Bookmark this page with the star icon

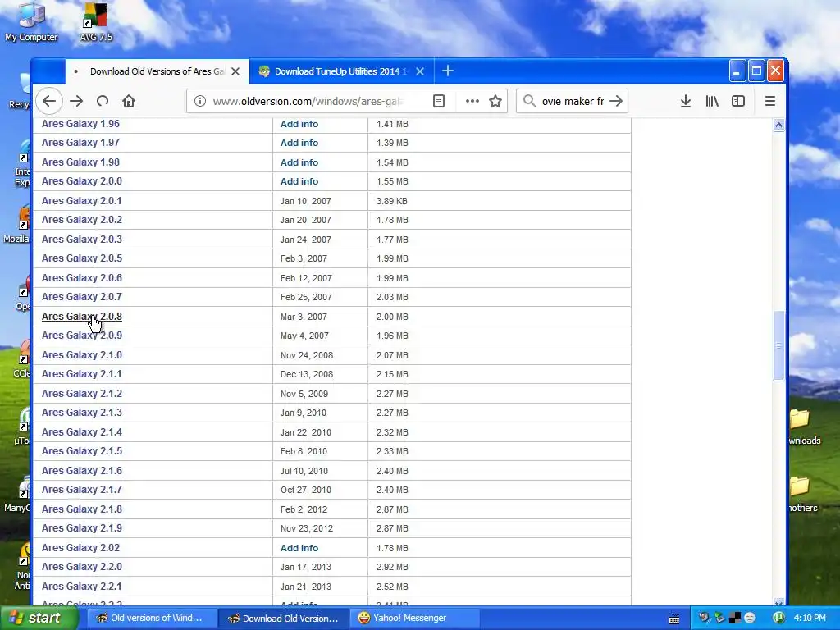point(495,101)
